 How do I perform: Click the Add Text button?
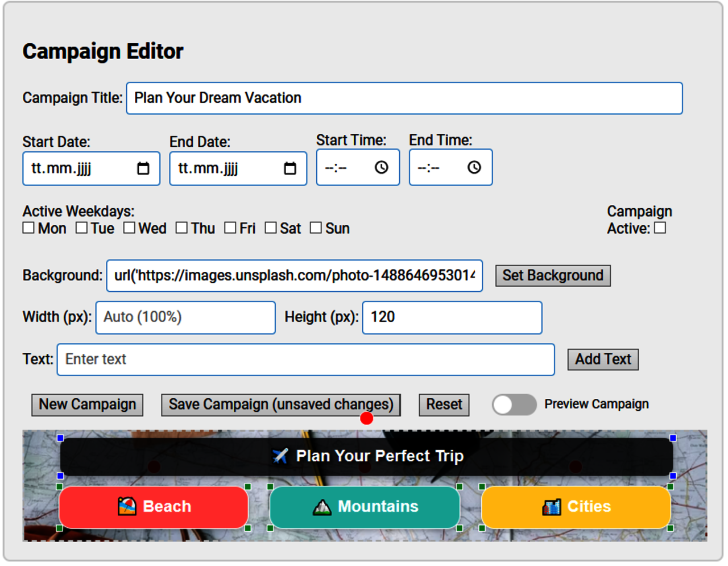coord(602,360)
